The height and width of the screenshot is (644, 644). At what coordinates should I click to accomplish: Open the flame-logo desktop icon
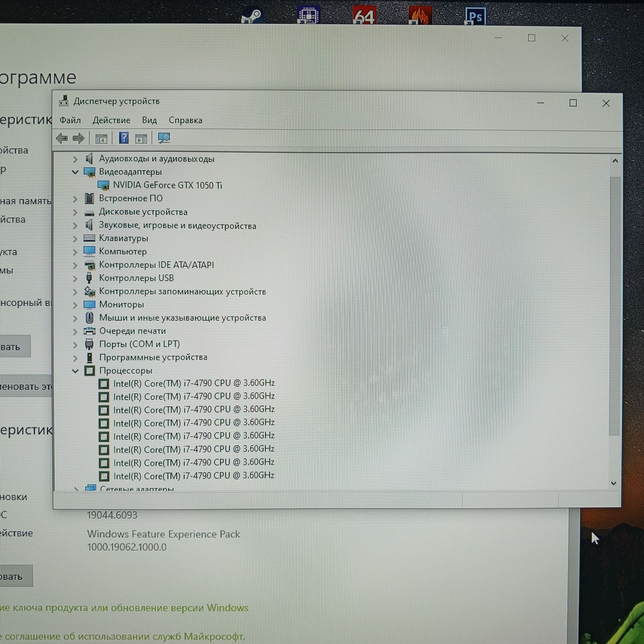[420, 15]
